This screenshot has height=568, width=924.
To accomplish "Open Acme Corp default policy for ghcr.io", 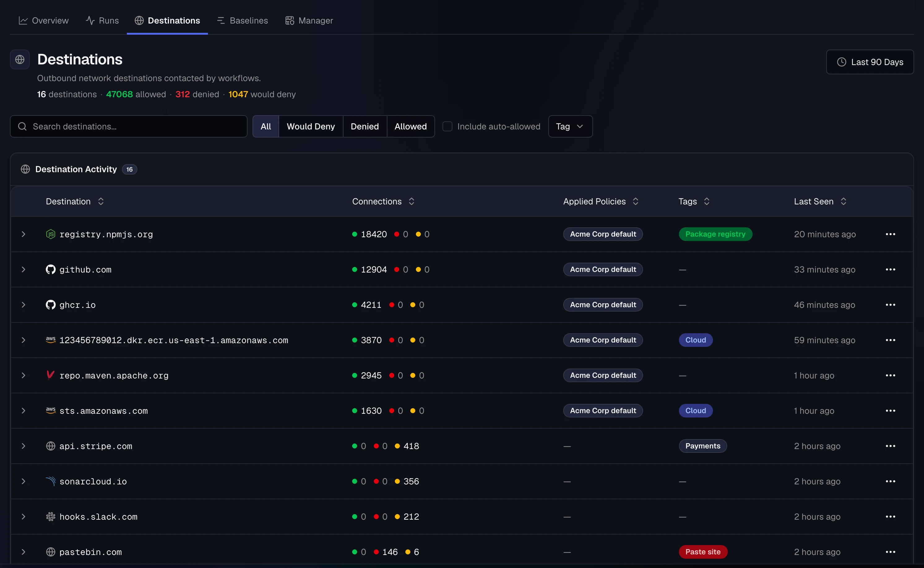I will coord(603,305).
